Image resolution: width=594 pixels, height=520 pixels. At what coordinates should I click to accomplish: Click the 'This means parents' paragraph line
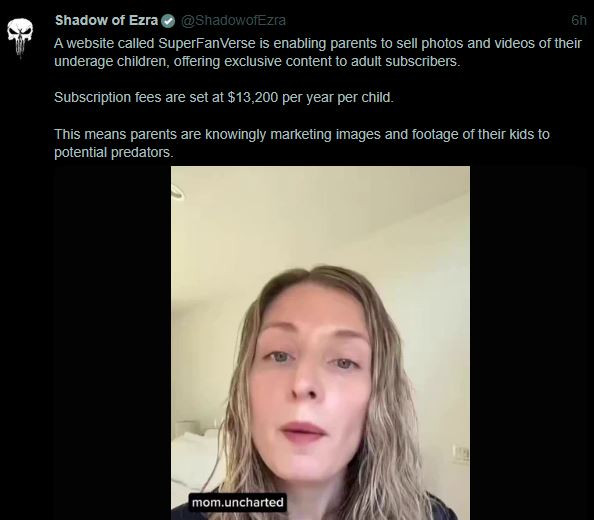coord(302,134)
